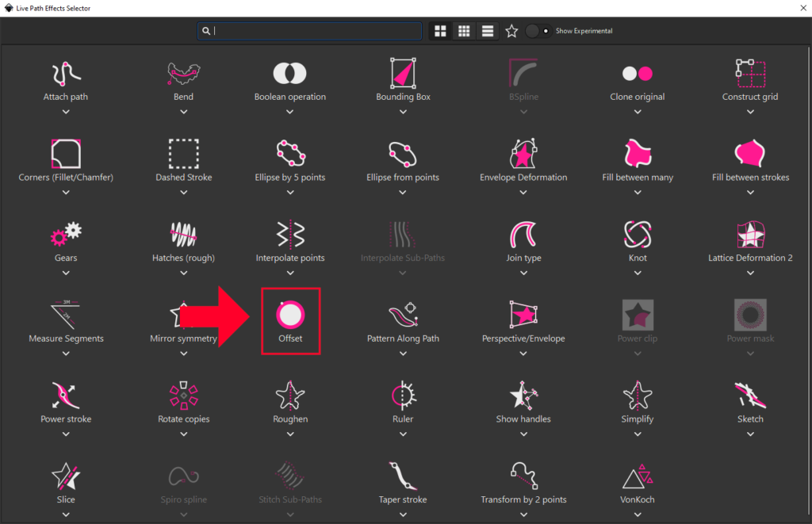Switch to the list view layout
The width and height of the screenshot is (812, 524).
[x=487, y=30]
